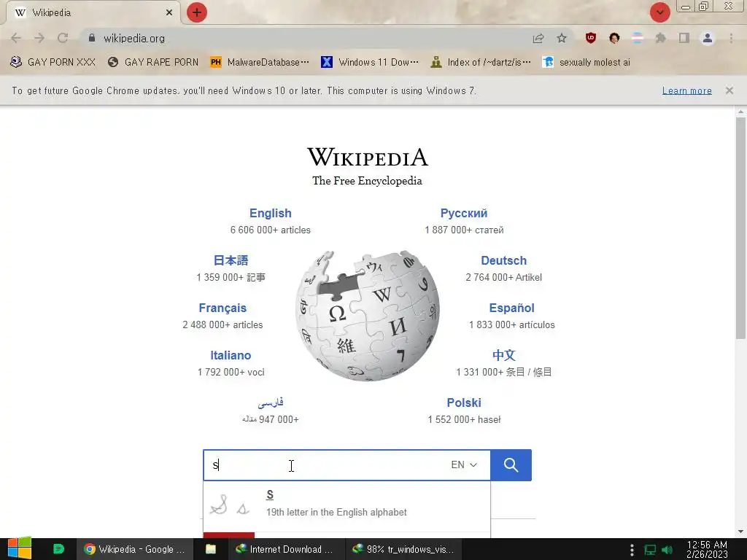Click the forward navigation arrow
Image resolution: width=747 pixels, height=560 pixels.
tap(39, 38)
